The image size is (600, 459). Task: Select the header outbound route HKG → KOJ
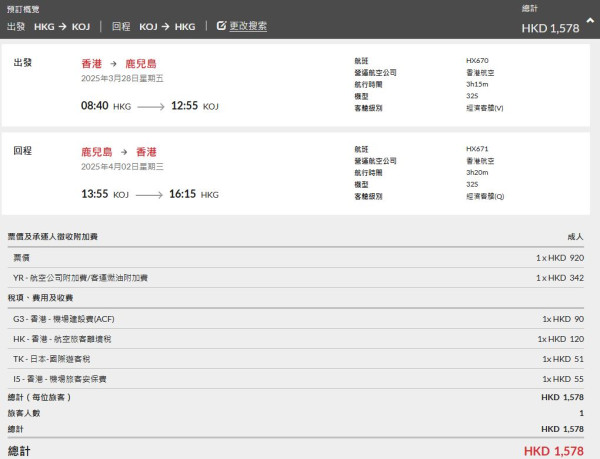point(62,26)
